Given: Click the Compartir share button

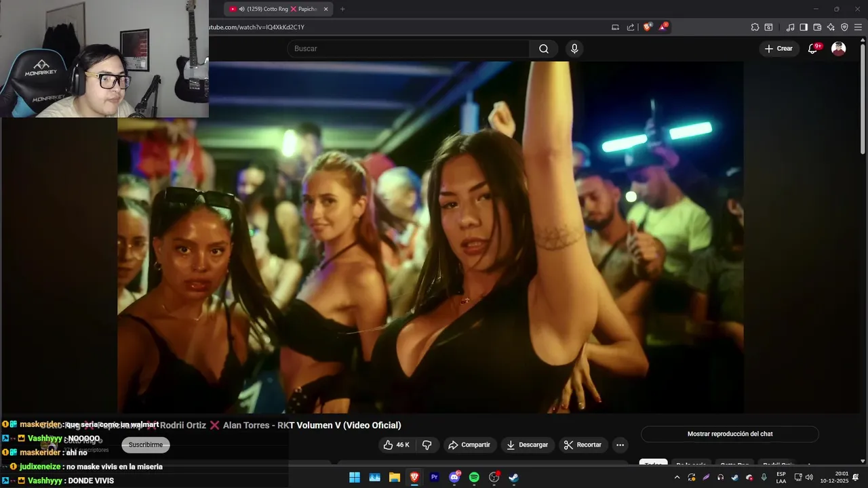Looking at the screenshot, I should point(470,445).
